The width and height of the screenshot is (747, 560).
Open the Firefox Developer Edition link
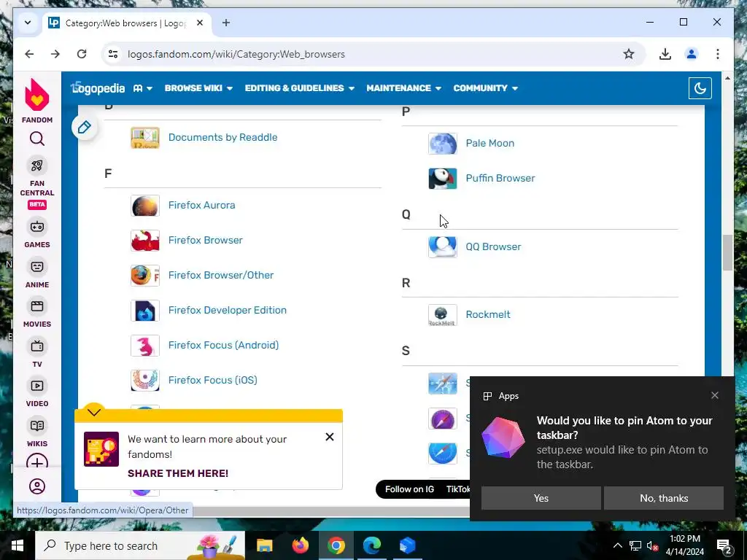point(228,310)
